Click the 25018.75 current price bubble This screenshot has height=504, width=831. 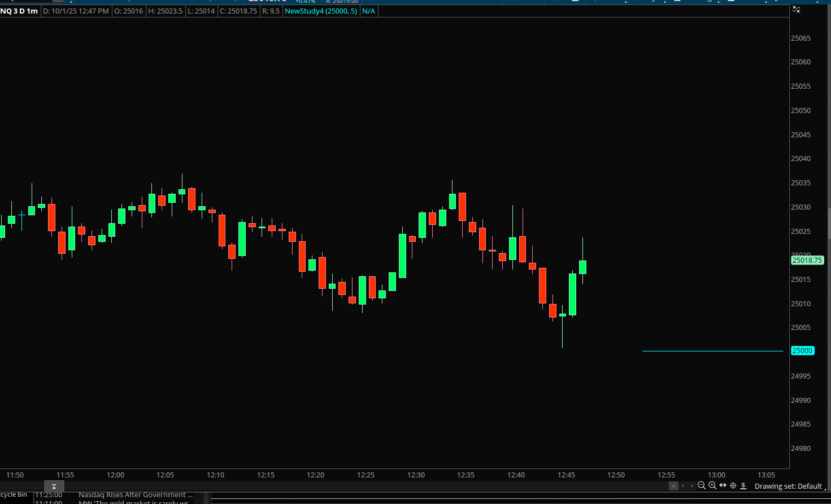807,260
